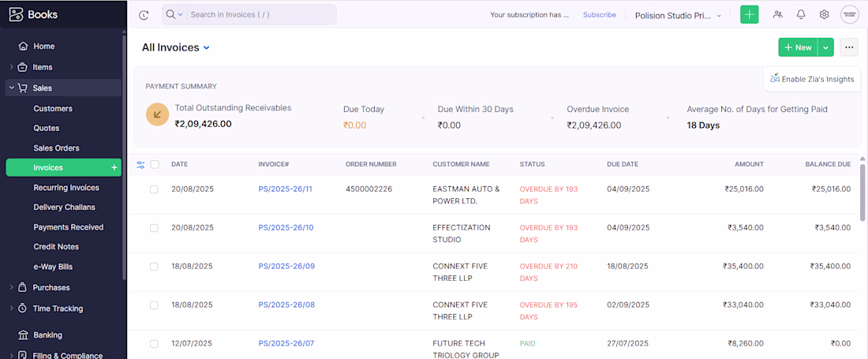Open invoice PS/2025-26/11 link
The height and width of the screenshot is (359, 868).
tap(285, 189)
